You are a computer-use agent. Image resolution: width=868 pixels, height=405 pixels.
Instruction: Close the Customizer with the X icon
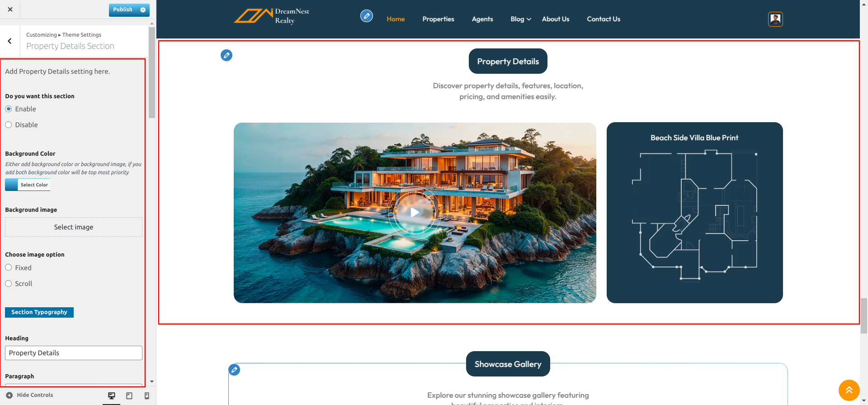(x=10, y=9)
